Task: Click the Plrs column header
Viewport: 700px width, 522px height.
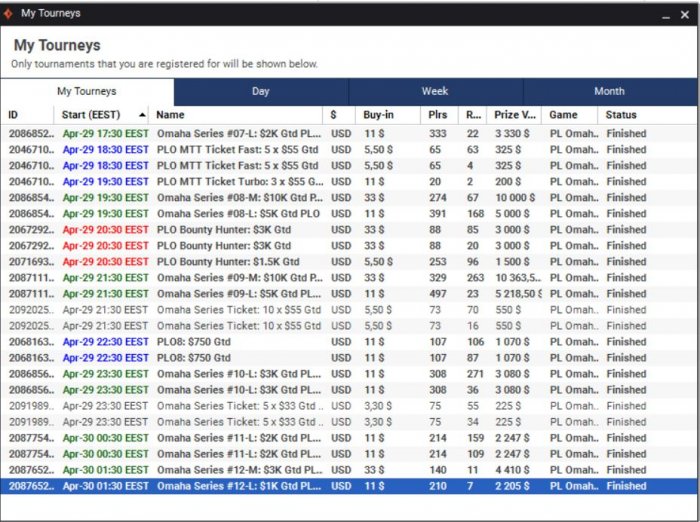Action: pyautogui.click(x=437, y=115)
